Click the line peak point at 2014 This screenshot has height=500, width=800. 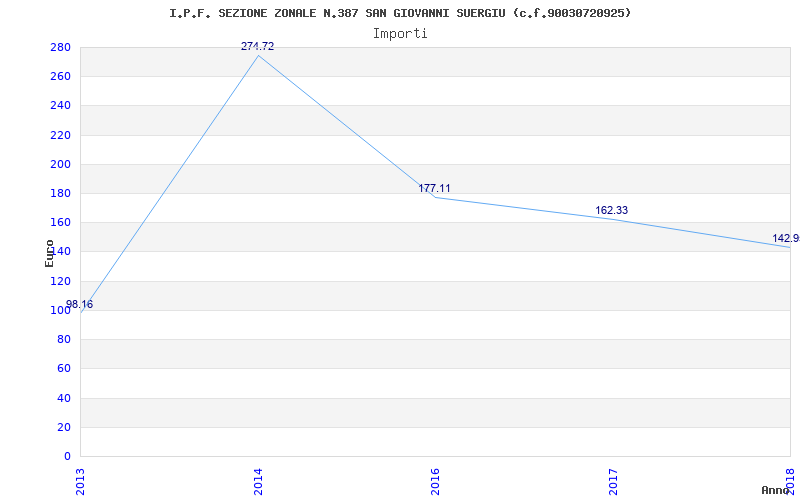tap(258, 55)
